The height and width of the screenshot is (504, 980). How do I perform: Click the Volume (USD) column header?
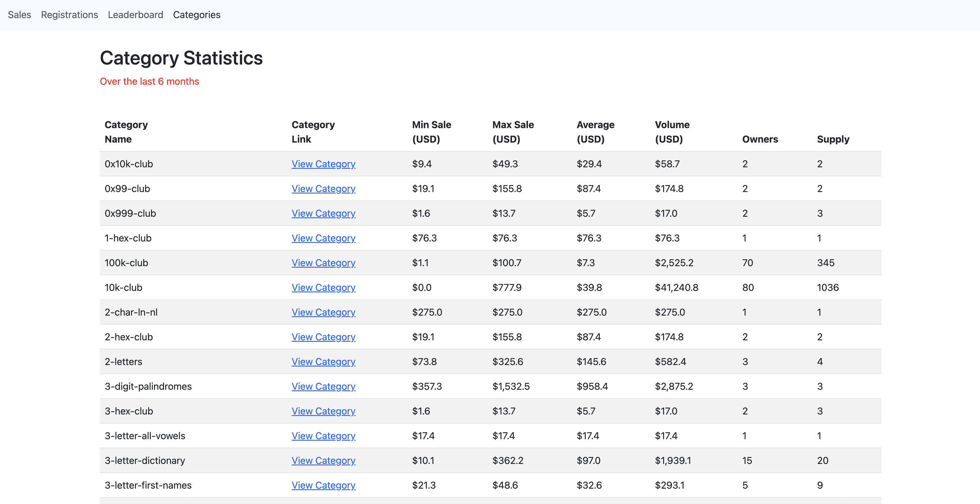pos(672,132)
